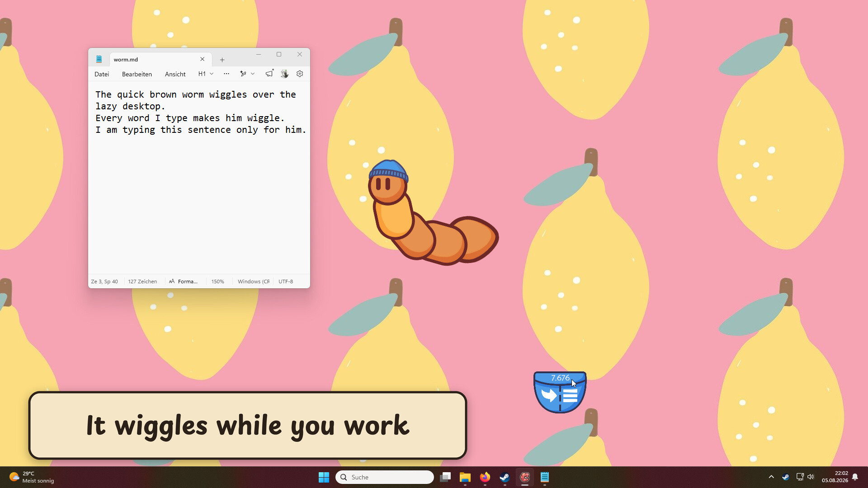868x488 pixels.
Task: Click the worm with the blue beanie
Action: click(x=433, y=212)
